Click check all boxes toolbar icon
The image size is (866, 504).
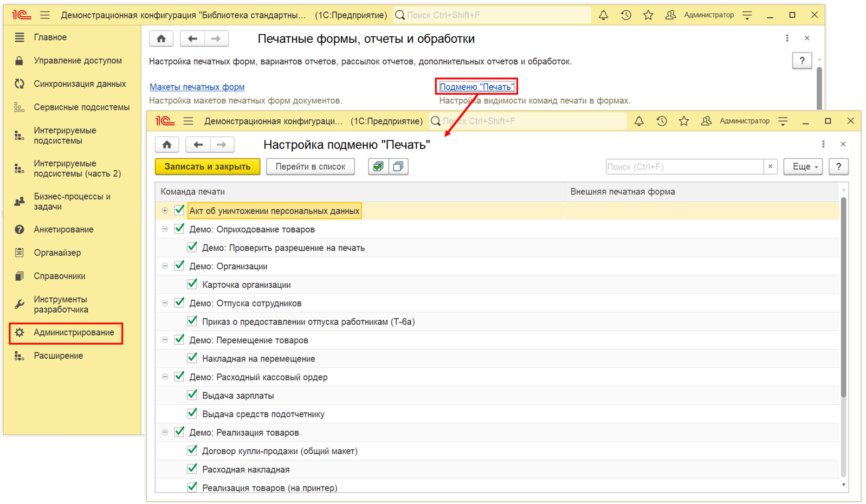378,166
